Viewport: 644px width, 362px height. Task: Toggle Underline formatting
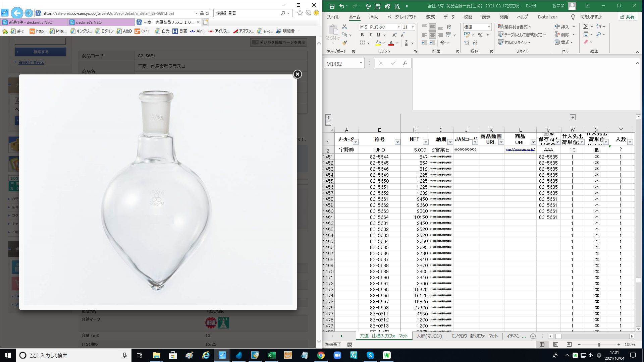tap(378, 35)
